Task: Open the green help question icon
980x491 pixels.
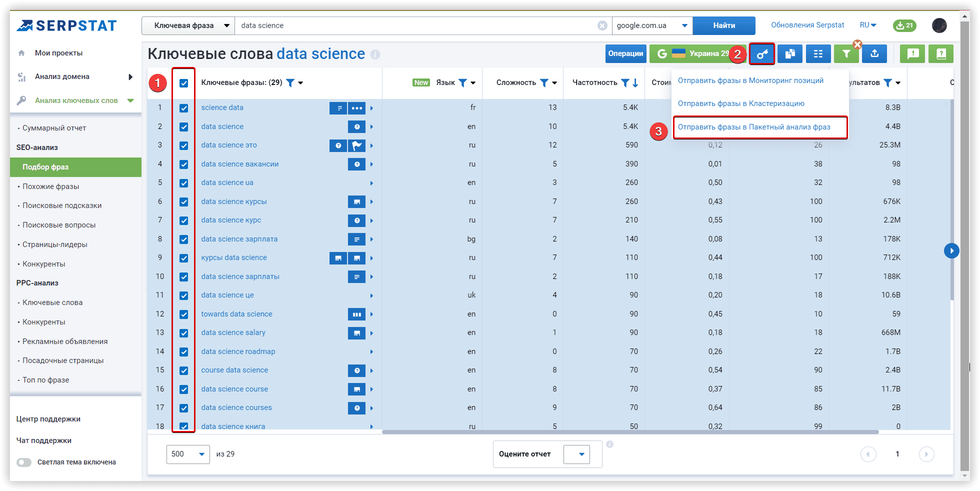Action: click(x=940, y=54)
